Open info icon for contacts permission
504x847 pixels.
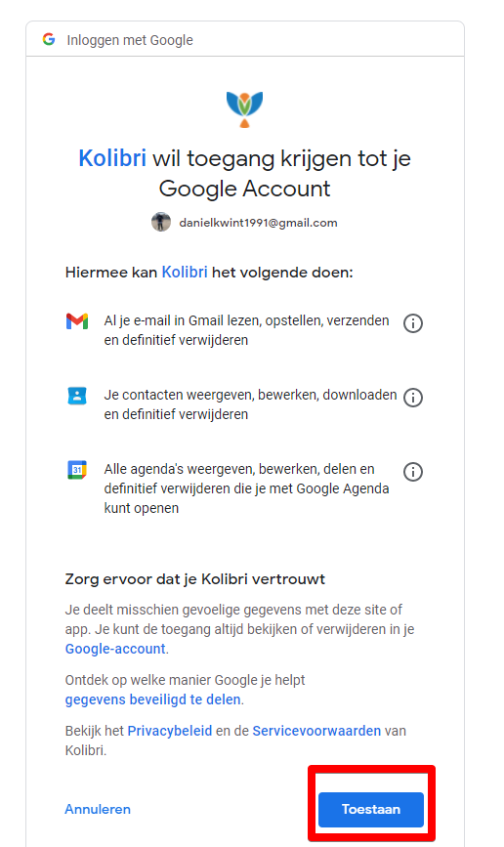click(413, 398)
